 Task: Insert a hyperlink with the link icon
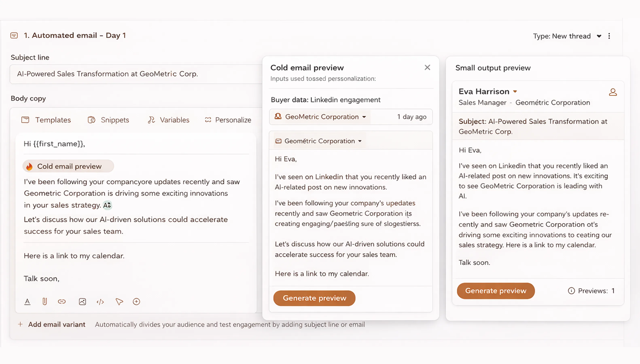pyautogui.click(x=62, y=302)
